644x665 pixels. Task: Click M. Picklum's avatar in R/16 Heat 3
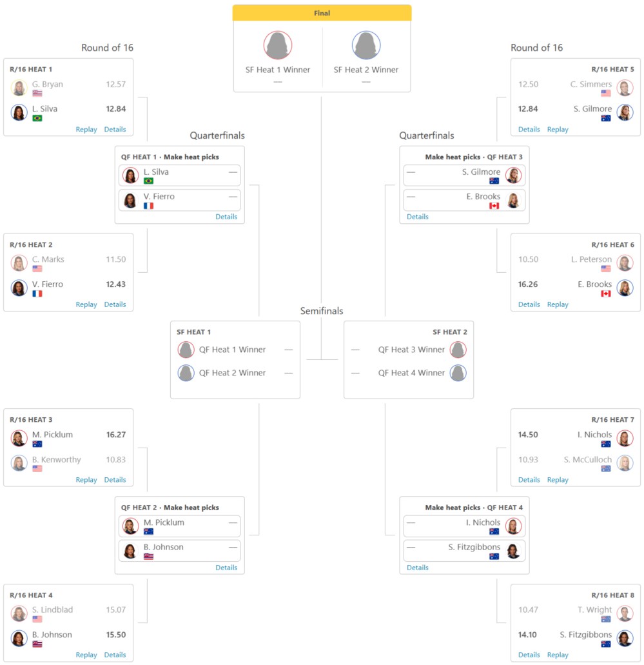(x=19, y=438)
